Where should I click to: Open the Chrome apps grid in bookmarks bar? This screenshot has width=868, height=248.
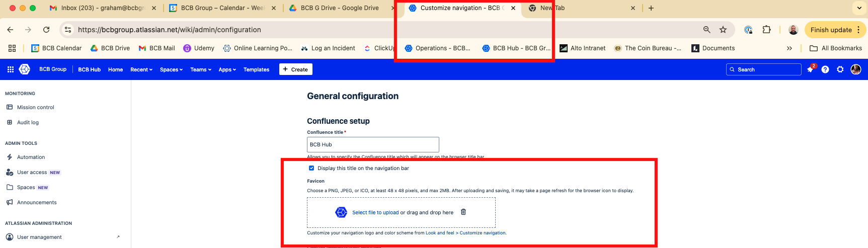pos(12,48)
